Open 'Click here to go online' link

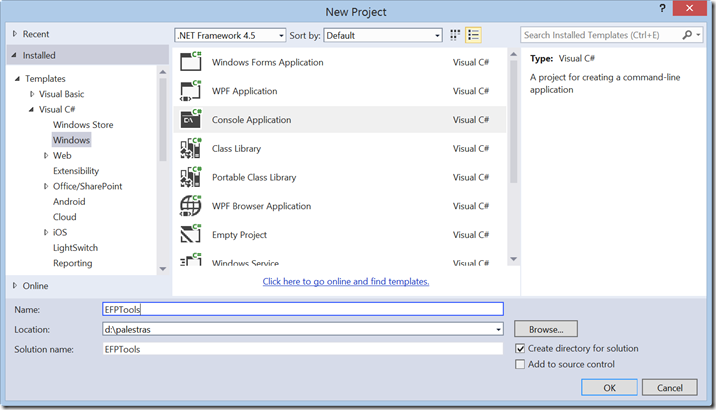[x=346, y=282]
